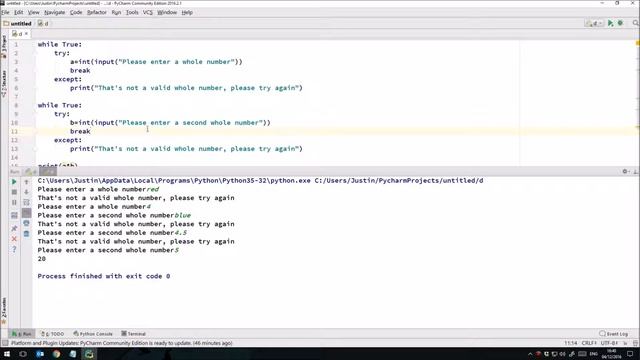This screenshot has height=360, width=640.
Task: Open the Windows Start menu
Action: (x=7, y=354)
